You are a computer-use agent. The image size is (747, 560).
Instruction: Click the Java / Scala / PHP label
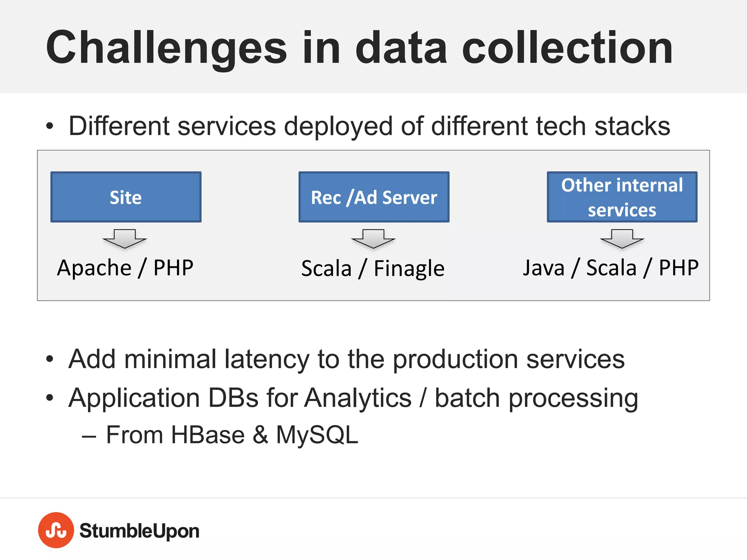pyautogui.click(x=611, y=268)
